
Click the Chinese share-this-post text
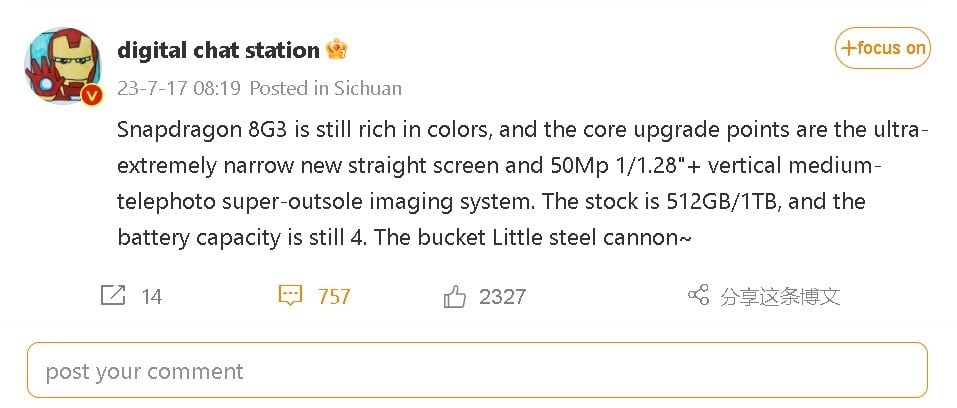click(780, 296)
